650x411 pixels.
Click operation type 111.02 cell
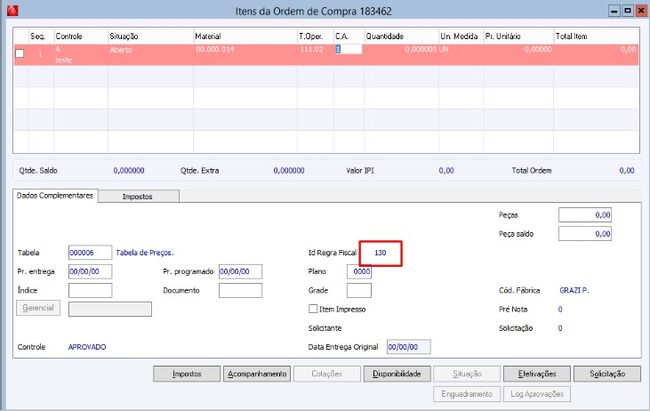(312, 49)
